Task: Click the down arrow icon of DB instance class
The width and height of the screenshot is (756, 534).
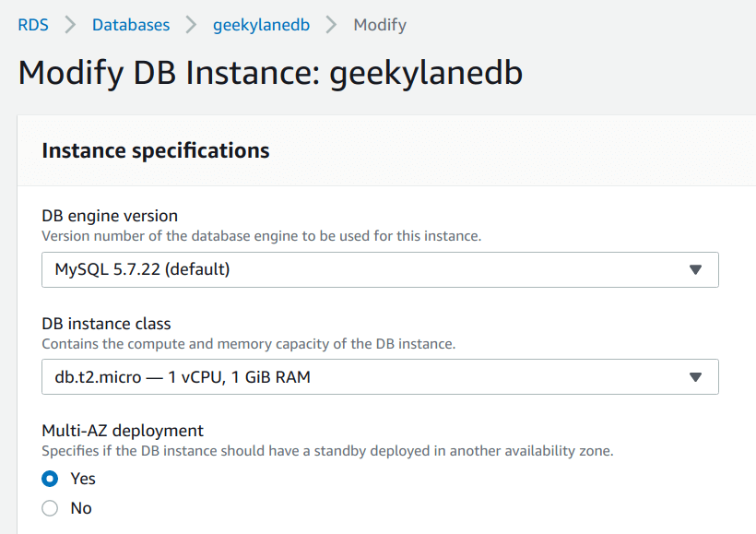Action: tap(695, 376)
